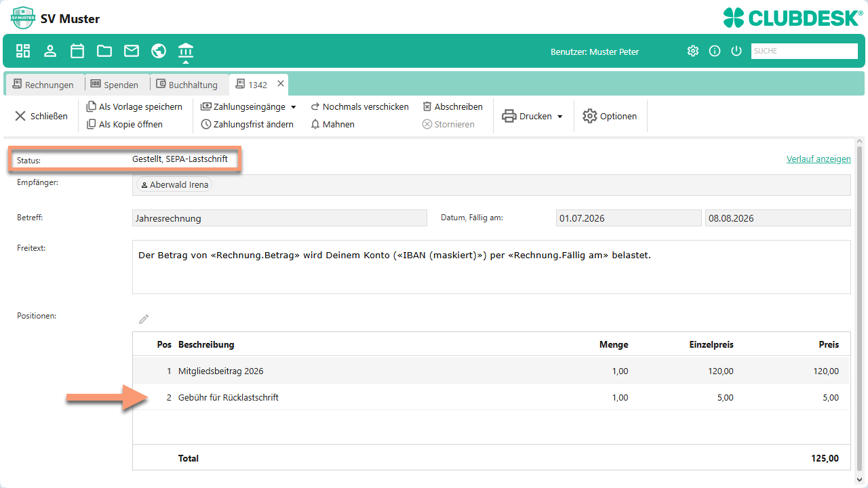Click the Preis column header
Image resolution: width=868 pixels, height=488 pixels.
tap(829, 344)
